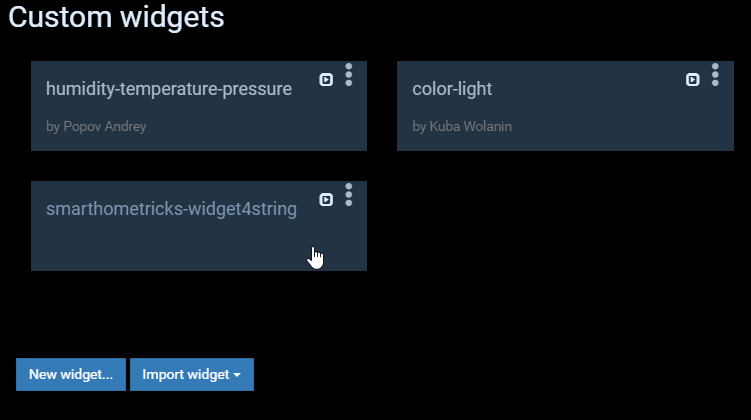
Task: Open the color-light widget's kebab menu
Action: [715, 75]
